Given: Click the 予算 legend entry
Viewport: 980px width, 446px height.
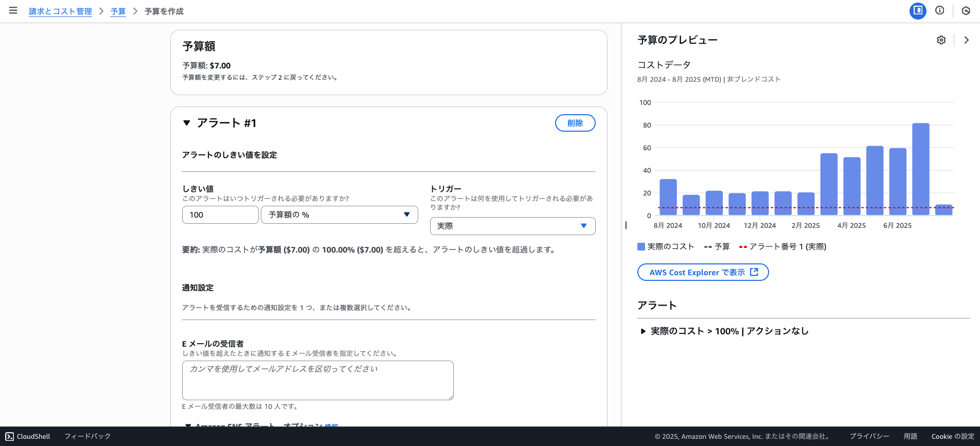Looking at the screenshot, I should [717, 247].
